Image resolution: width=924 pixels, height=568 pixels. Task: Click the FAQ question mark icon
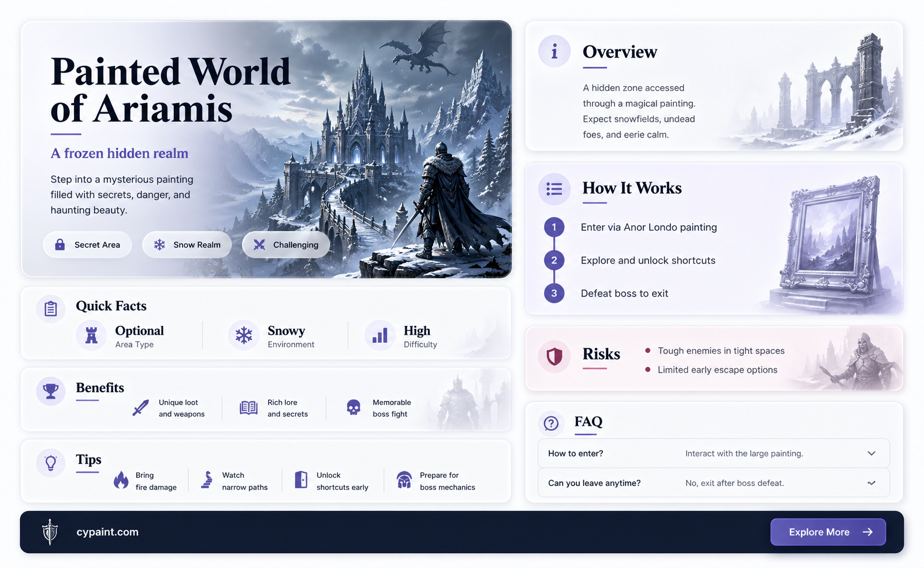click(552, 424)
